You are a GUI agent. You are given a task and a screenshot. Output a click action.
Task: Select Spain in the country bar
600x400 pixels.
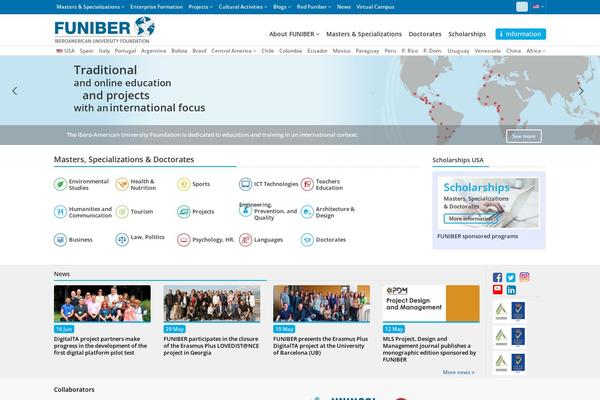pos(86,51)
